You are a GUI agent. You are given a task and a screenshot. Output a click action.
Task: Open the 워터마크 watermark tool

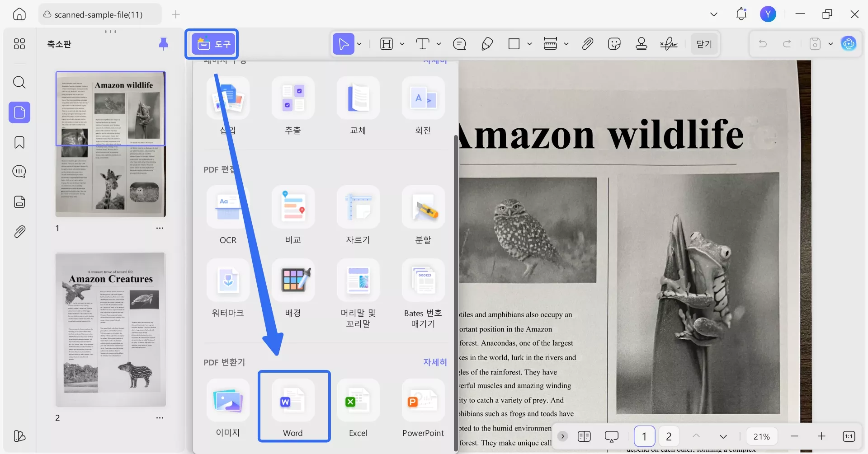click(228, 289)
